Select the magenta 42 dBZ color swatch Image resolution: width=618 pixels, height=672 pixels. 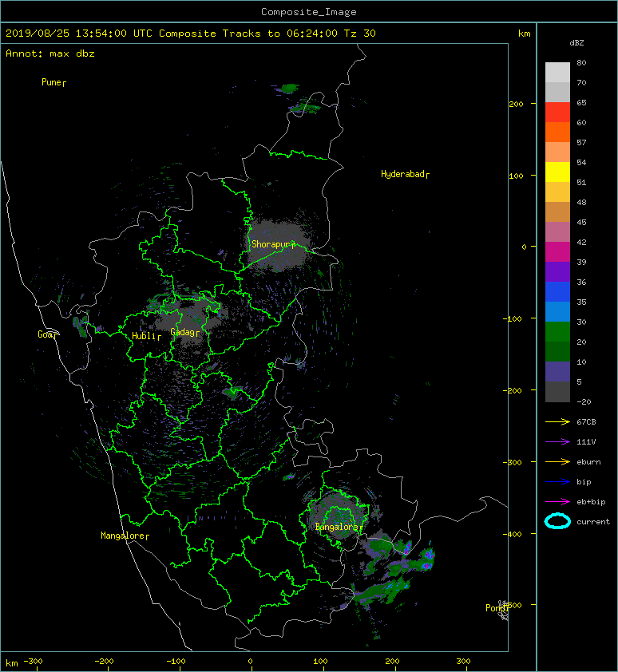click(557, 251)
